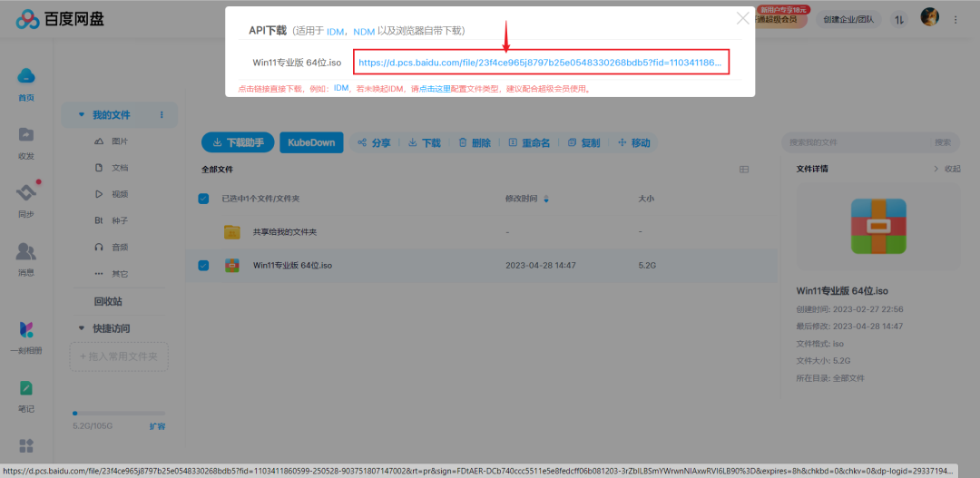Toggle the select-all files checkbox
980x478 pixels.
(203, 199)
